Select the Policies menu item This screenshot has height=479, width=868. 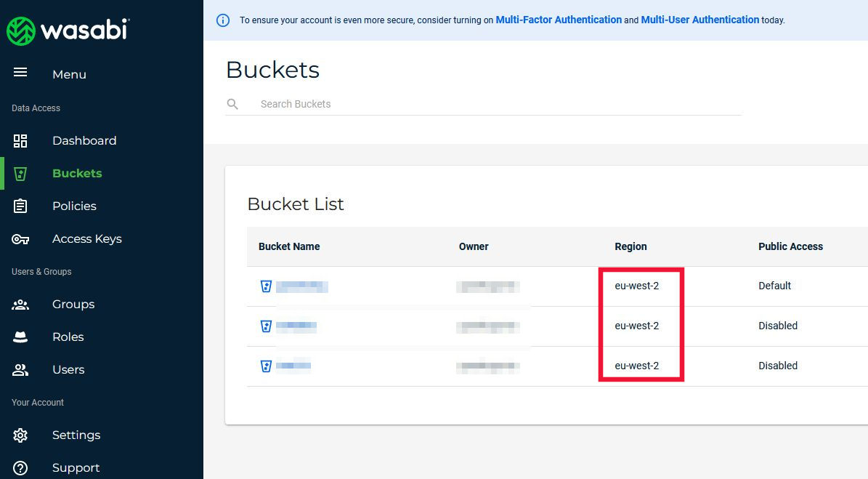click(x=74, y=206)
